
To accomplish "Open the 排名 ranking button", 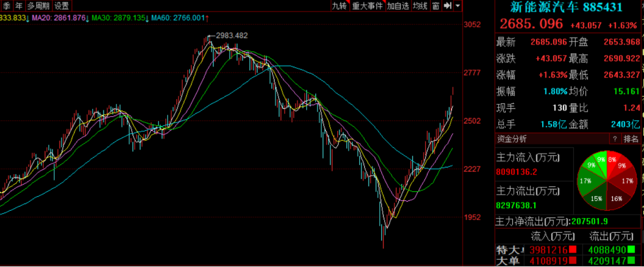I will [x=631, y=139].
